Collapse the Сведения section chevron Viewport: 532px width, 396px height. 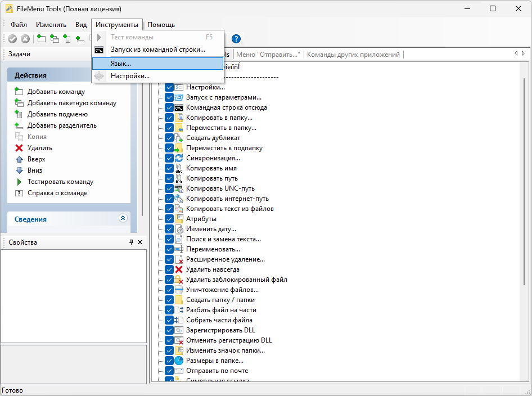pos(123,218)
